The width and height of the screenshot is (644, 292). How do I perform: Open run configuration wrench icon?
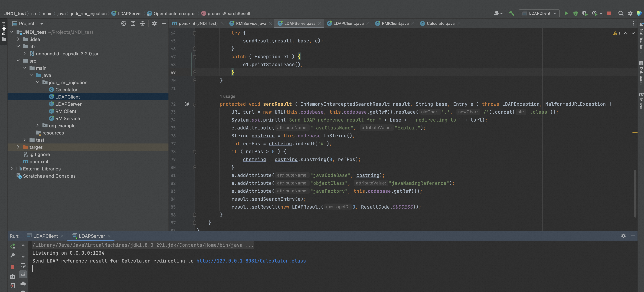tap(12, 255)
